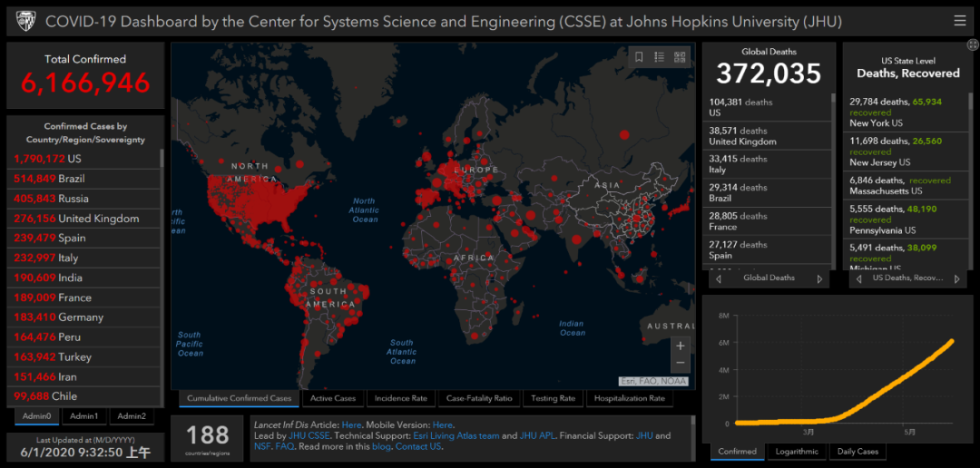The image size is (980, 468).
Task: Click the JHU shield logo
Action: (24, 21)
